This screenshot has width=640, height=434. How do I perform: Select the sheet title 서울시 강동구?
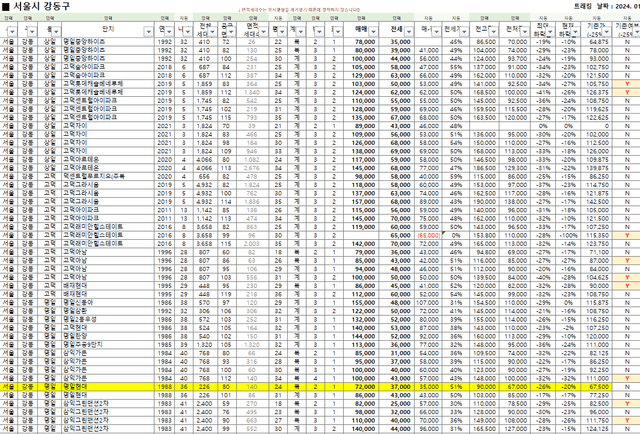(42, 6)
